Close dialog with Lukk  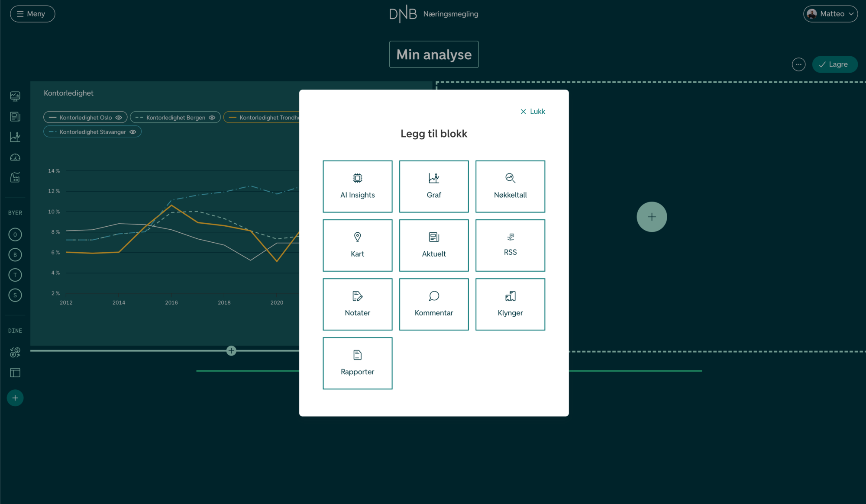click(x=533, y=112)
